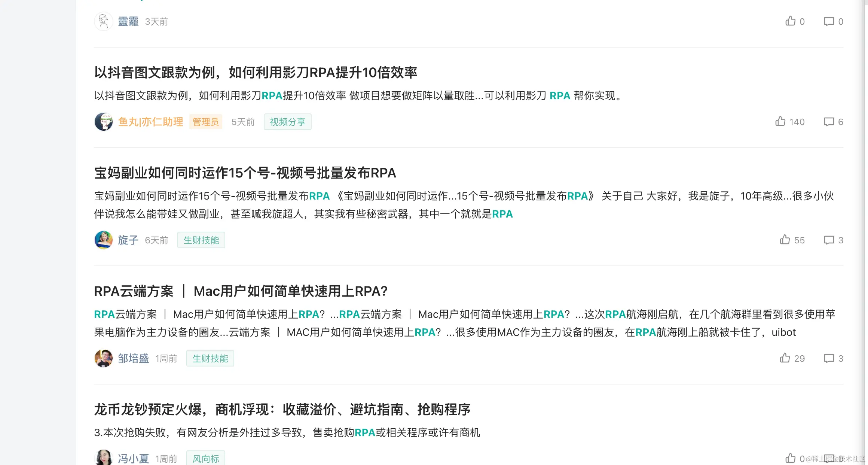The height and width of the screenshot is (465, 868).
Task: Like the 抖音图文跟款 post with 140 likes
Action: point(780,122)
